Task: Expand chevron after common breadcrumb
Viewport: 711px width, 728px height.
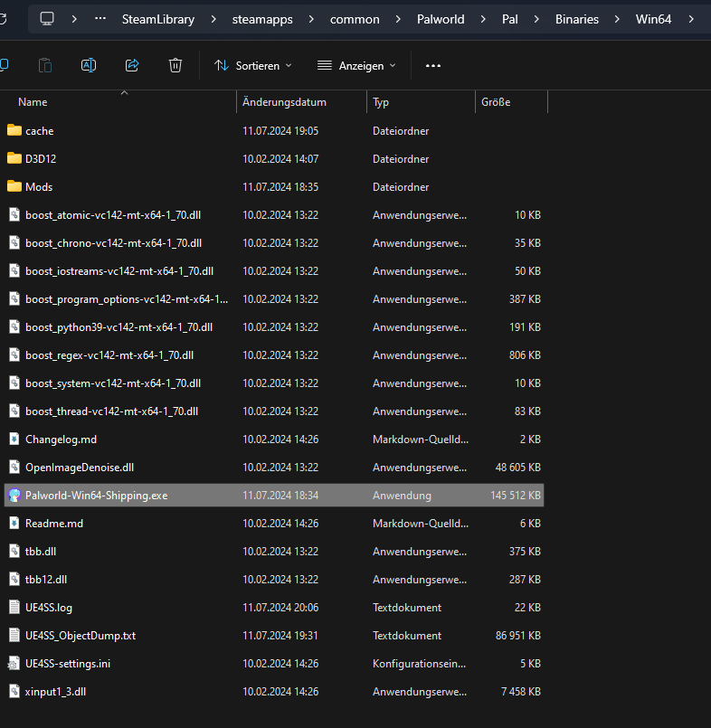Action: point(398,19)
